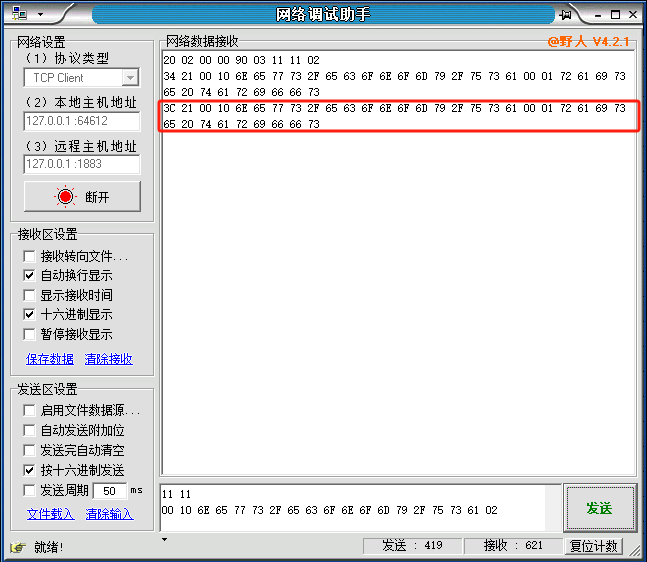Click the status bar hand icon
The height and width of the screenshot is (562, 647).
(x=17, y=547)
